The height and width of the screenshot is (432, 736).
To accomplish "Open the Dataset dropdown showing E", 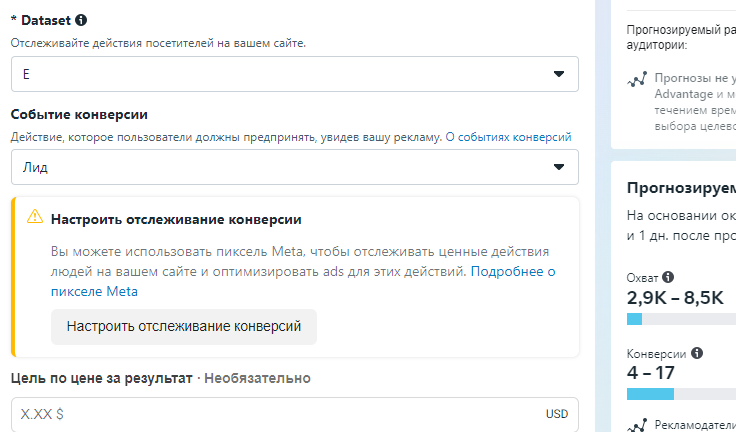I will click(x=295, y=74).
